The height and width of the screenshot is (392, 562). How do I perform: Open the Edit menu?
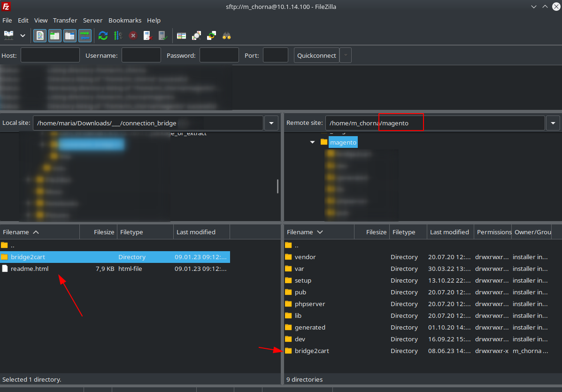pyautogui.click(x=23, y=21)
